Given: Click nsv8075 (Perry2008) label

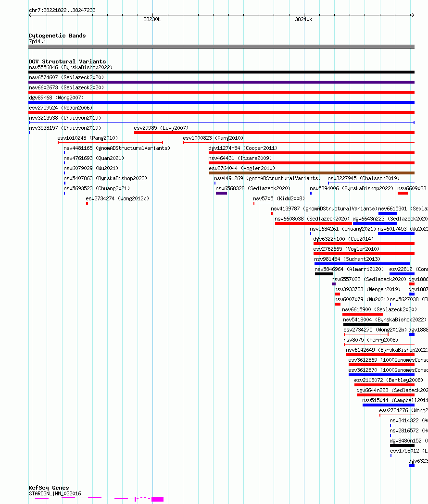Looking at the screenshot, I should [371, 340].
